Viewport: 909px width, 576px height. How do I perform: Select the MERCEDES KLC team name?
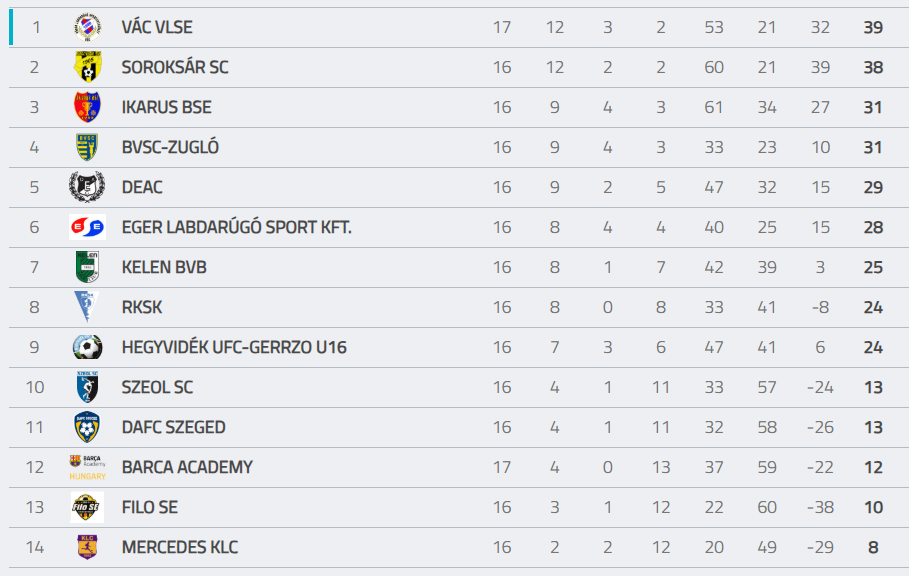(180, 547)
